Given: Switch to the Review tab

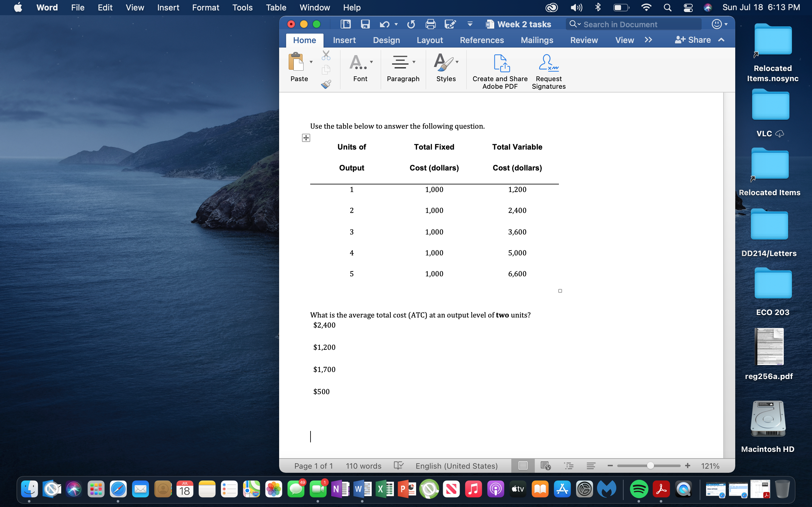Looking at the screenshot, I should point(584,40).
